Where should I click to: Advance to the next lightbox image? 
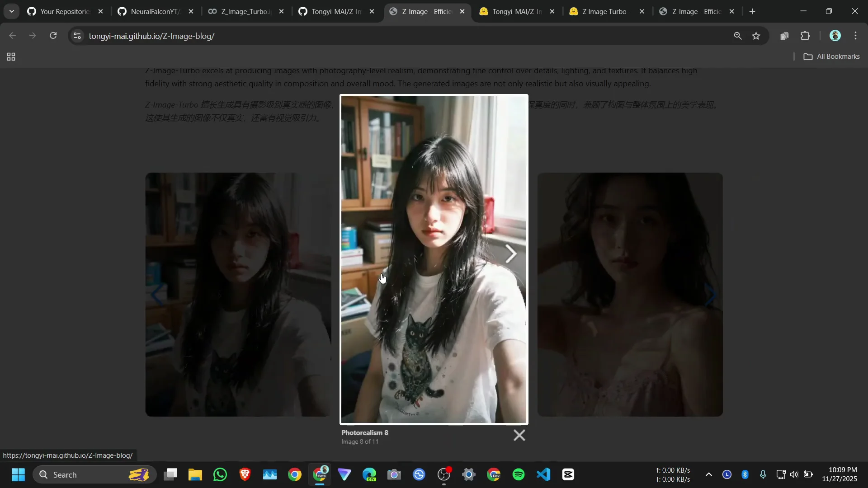(x=511, y=254)
